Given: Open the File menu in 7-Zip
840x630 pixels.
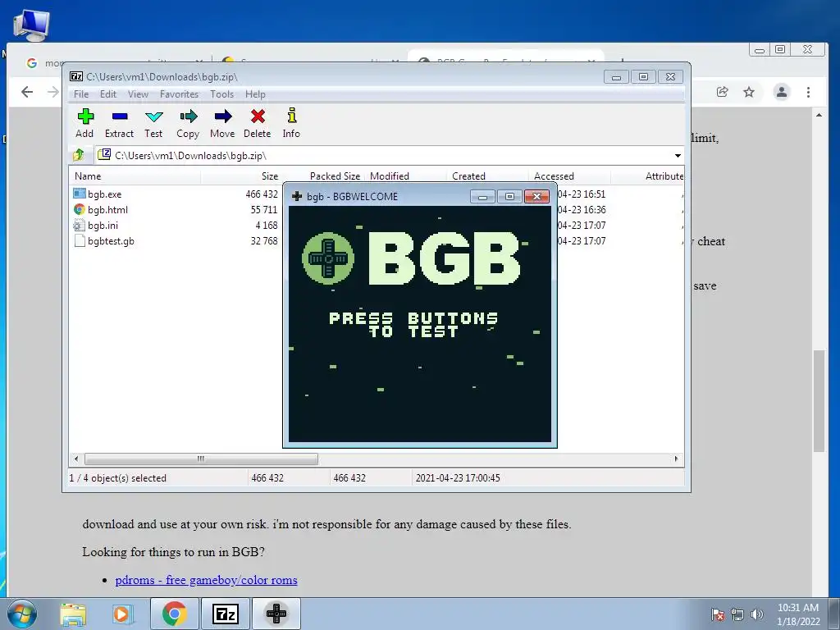Looking at the screenshot, I should [x=81, y=94].
